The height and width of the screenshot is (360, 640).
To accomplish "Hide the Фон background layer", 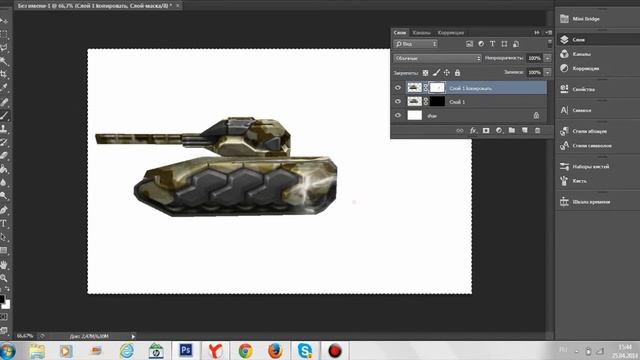I will tap(398, 116).
